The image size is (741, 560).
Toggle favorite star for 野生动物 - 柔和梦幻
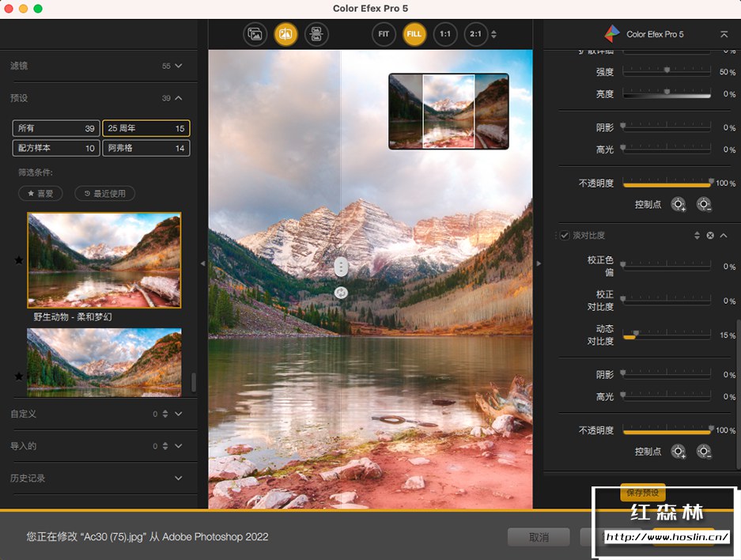18,260
